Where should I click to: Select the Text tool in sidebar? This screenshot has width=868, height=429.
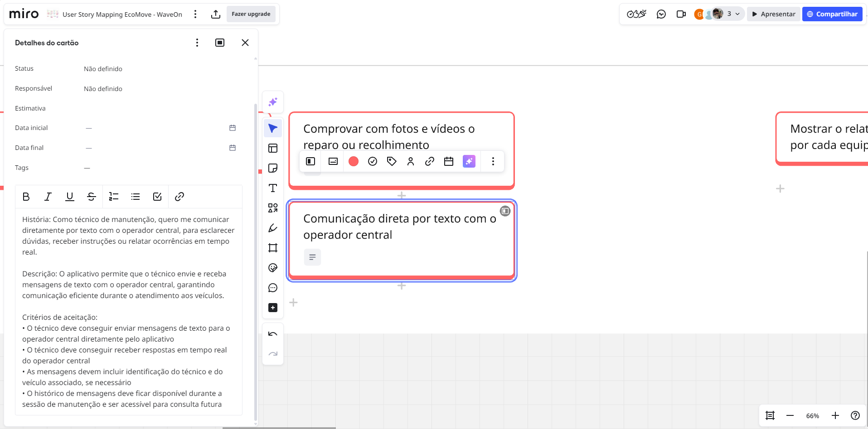coord(273,188)
